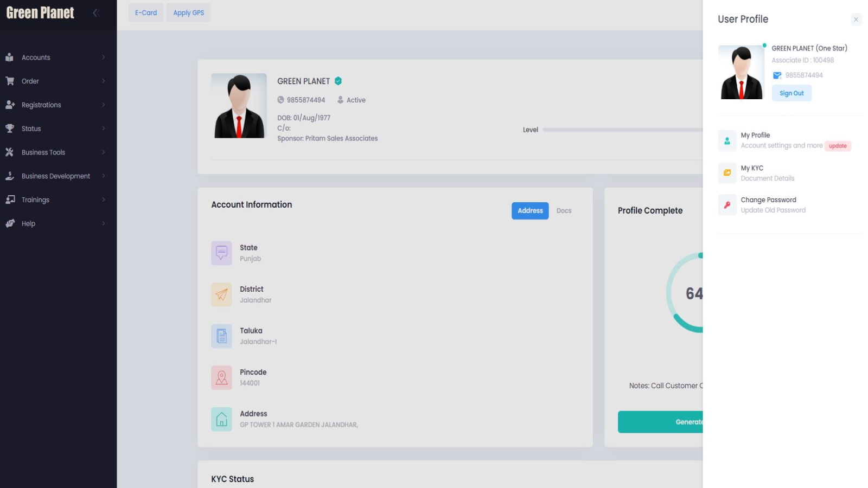Select the Address tab
Image resolution: width=868 pixels, height=488 pixels.
[x=529, y=211]
